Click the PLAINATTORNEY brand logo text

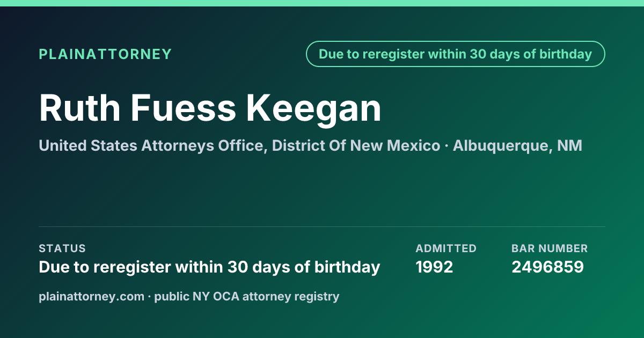pos(105,54)
